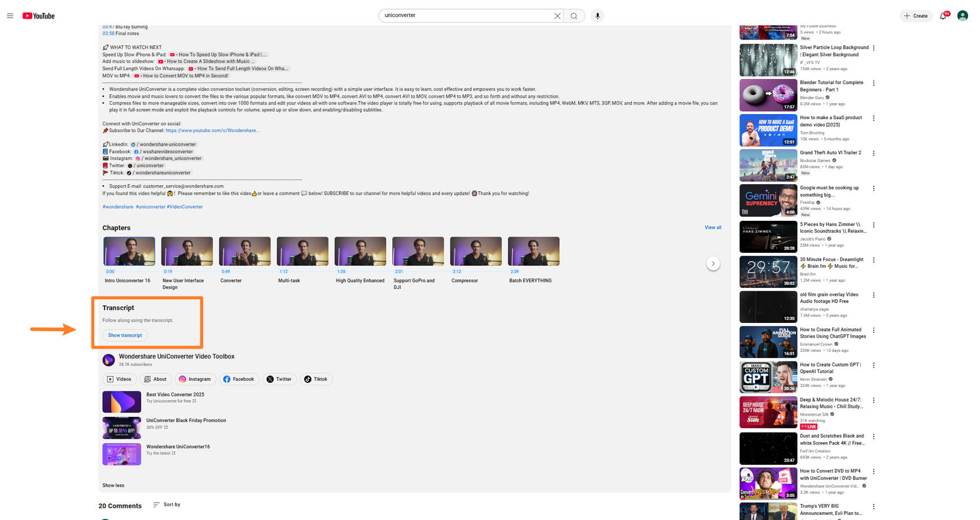Click the search magnifier button
This screenshot has height=520, width=980.
pyautogui.click(x=574, y=16)
